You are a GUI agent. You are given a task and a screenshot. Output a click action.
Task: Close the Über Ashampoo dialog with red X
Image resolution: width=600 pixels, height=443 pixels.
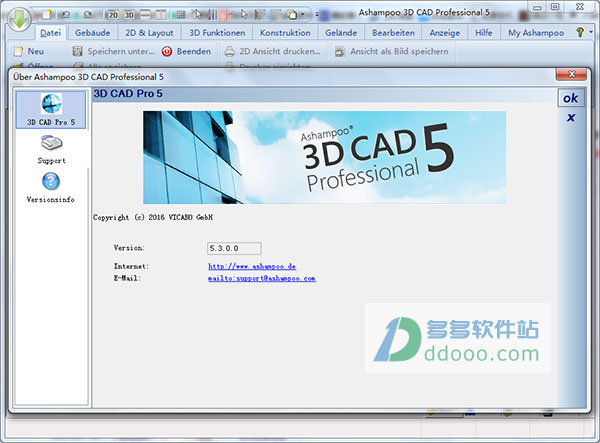[571, 74]
